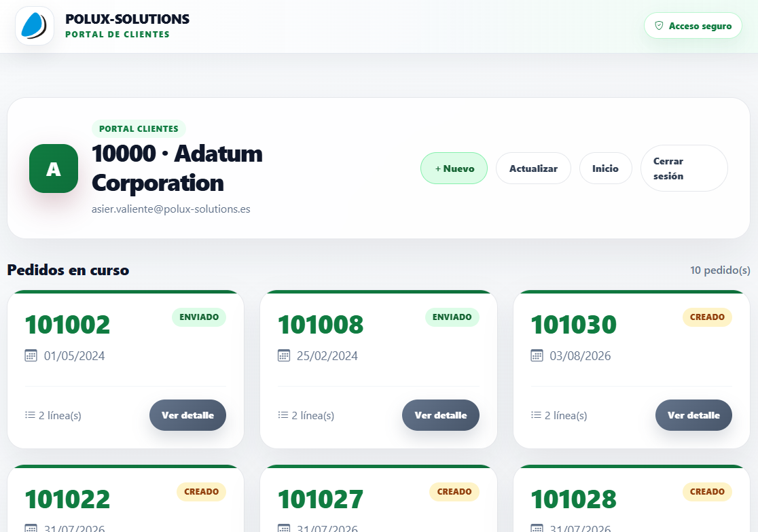The width and height of the screenshot is (758, 532).
Task: Open Ver detalle for order 101002
Action: [187, 415]
